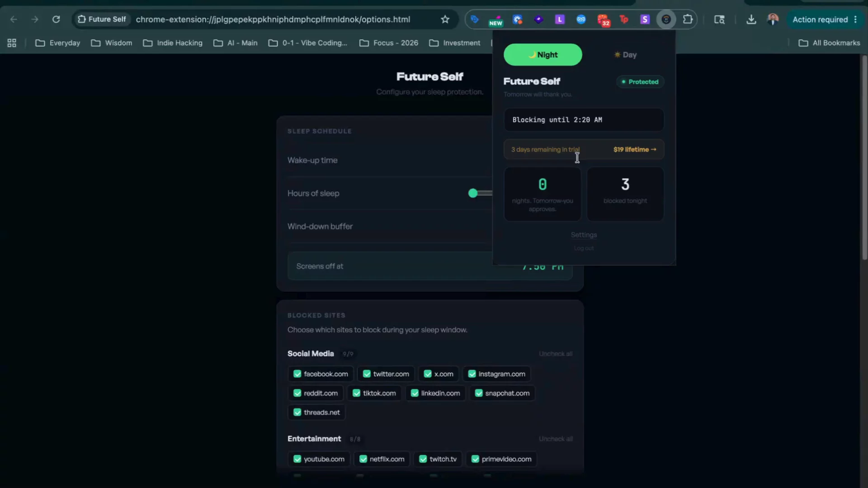Open Settings from the popup
The width and height of the screenshot is (868, 488).
click(x=584, y=235)
